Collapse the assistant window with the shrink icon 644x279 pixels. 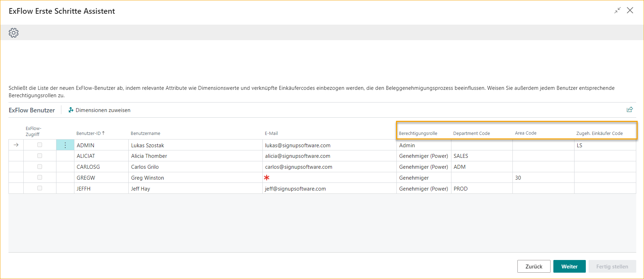tap(617, 11)
